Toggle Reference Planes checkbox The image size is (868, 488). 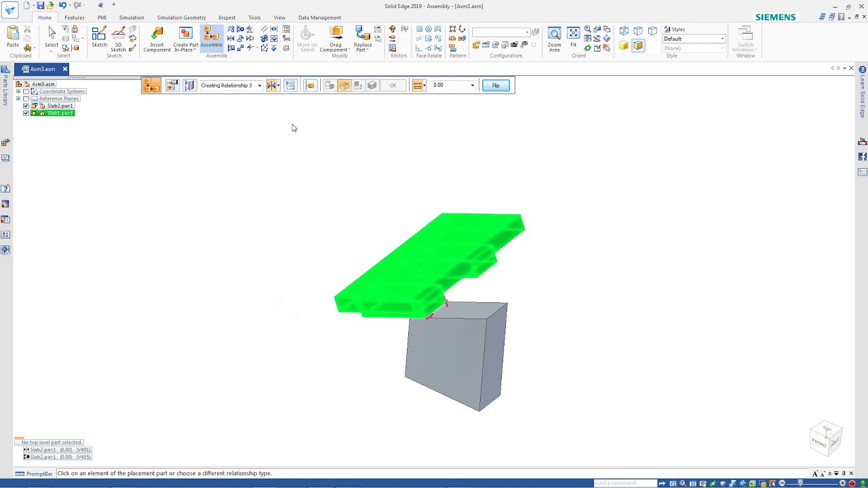26,99
